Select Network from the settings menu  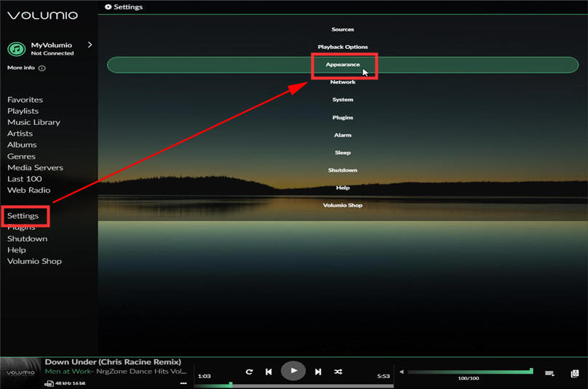(343, 82)
